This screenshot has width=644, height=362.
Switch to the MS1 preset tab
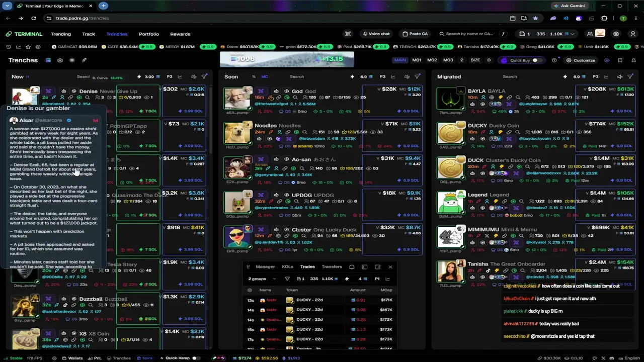tap(417, 60)
